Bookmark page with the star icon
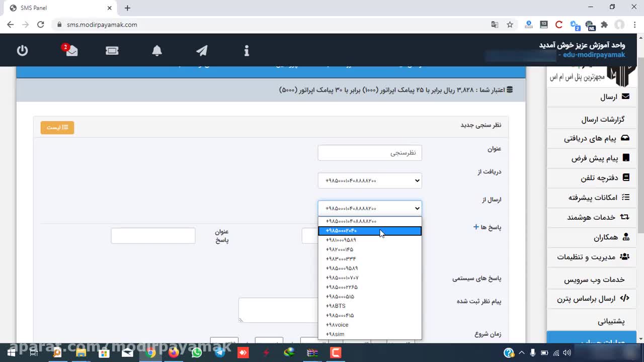 510,25
